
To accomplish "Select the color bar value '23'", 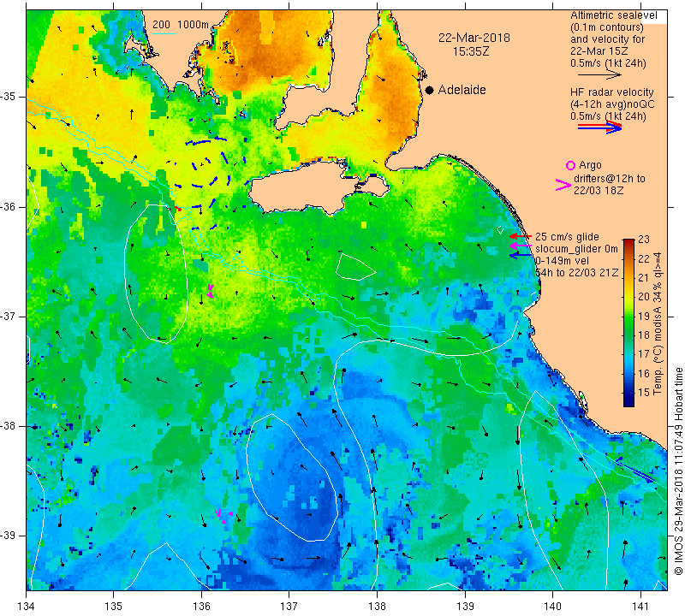I will [644, 240].
